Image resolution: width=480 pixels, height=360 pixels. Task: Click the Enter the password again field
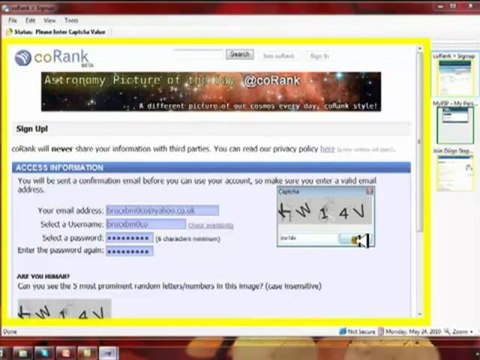[130, 251]
